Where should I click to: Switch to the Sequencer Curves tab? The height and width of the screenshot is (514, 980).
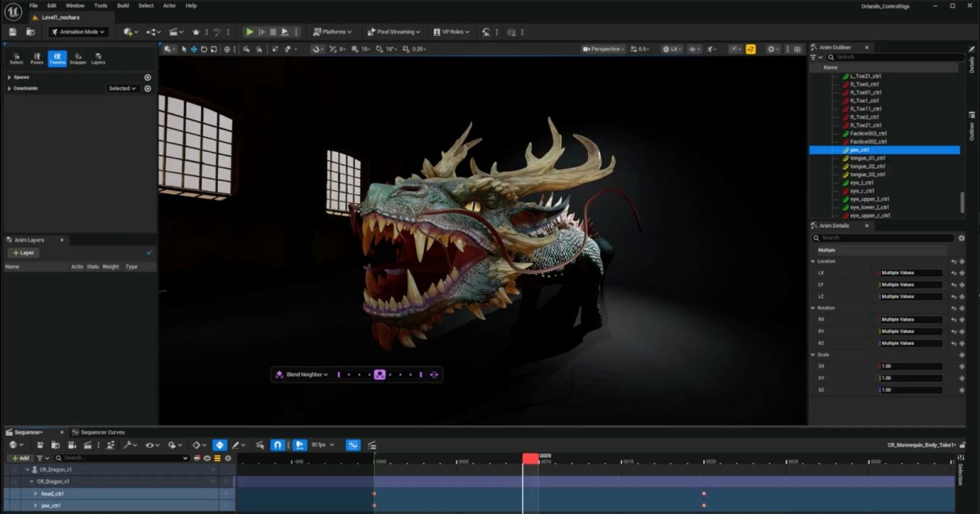tap(98, 432)
